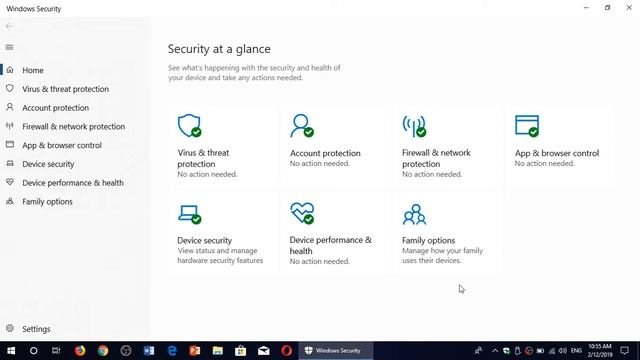Click the Device security laptop tile icon
The image size is (640, 360).
click(x=189, y=214)
